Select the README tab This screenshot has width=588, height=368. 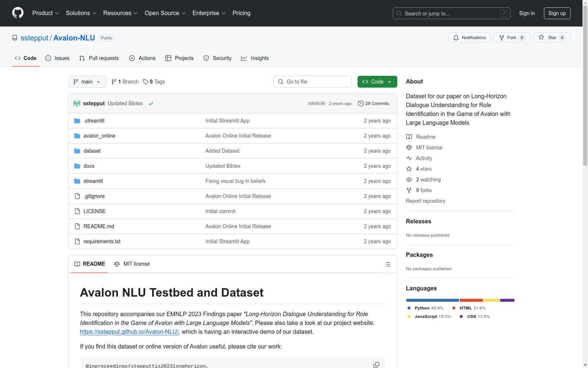click(x=90, y=264)
